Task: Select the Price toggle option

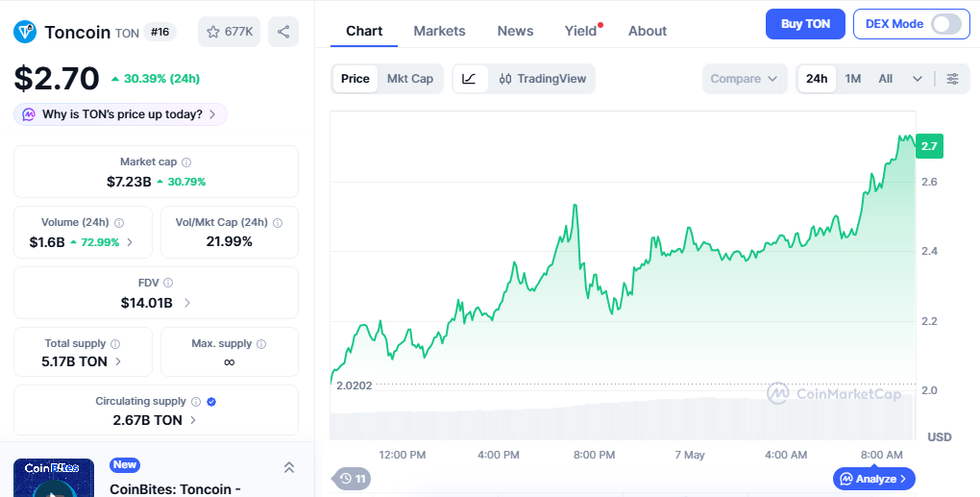Action: [355, 79]
